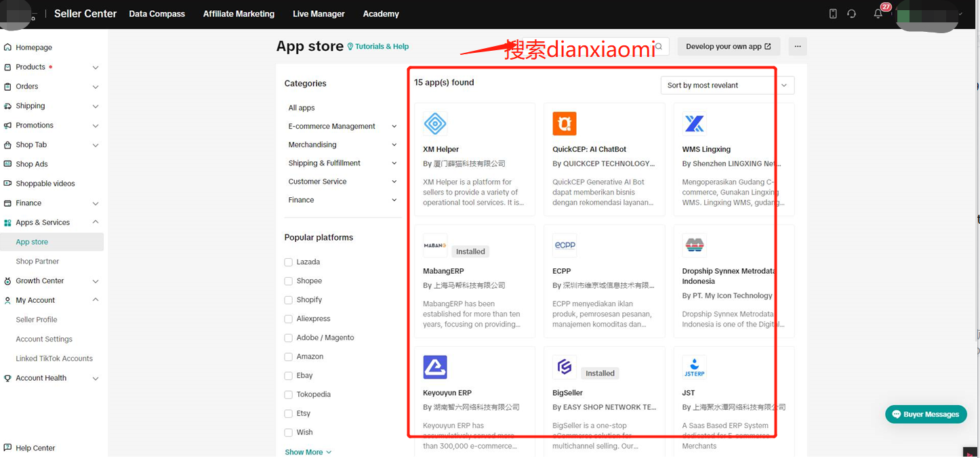Open the Buyer Messages button
This screenshot has height=458, width=980.
click(x=926, y=414)
